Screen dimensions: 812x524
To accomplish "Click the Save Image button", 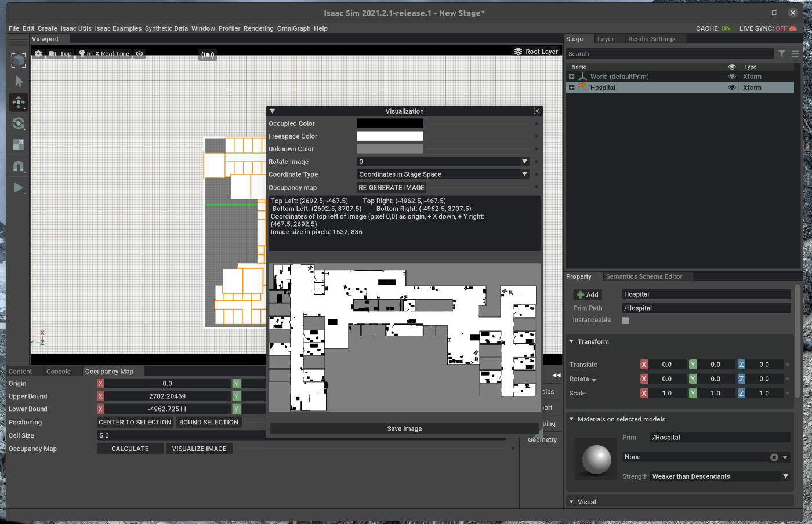I will pos(404,429).
